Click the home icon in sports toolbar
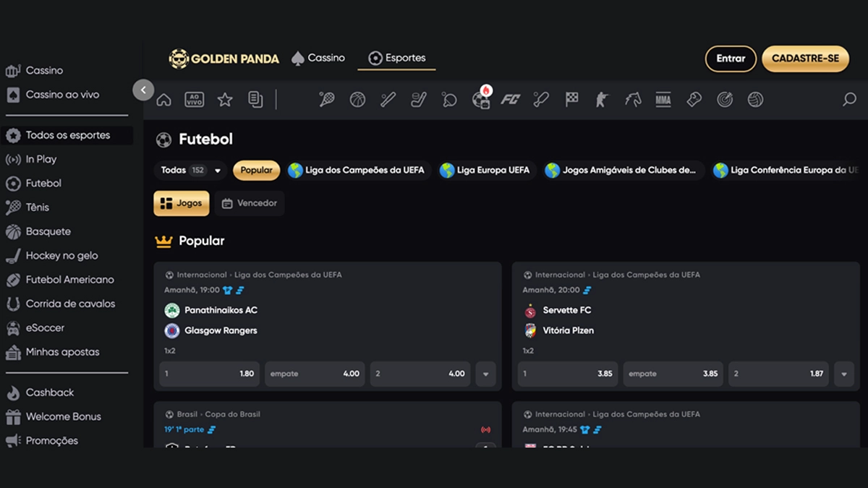Viewport: 868px width, 488px height. click(164, 100)
